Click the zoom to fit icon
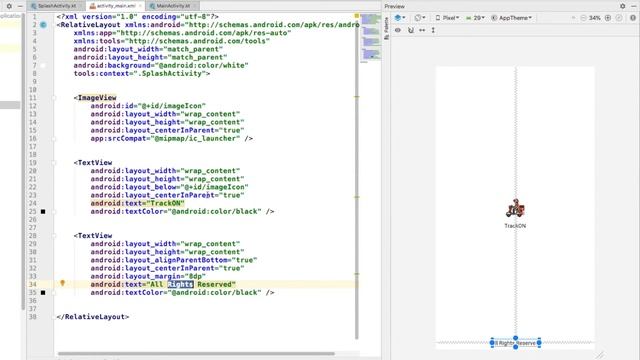The image size is (640, 360). click(x=619, y=18)
